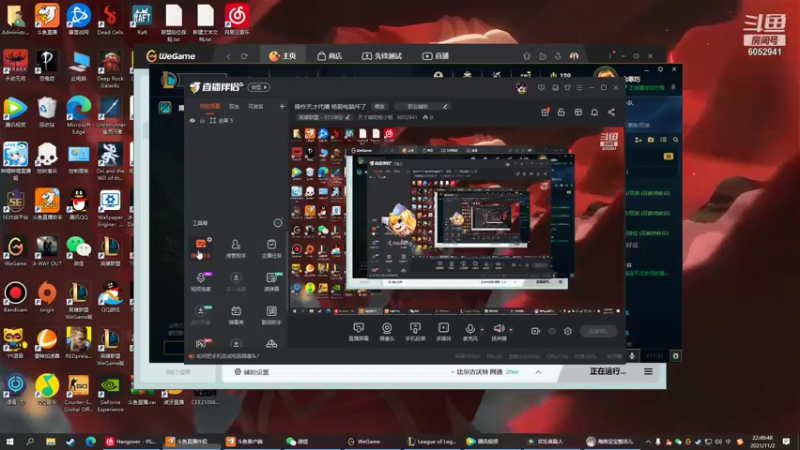Select the 全屏 5 source row

[x=236, y=120]
